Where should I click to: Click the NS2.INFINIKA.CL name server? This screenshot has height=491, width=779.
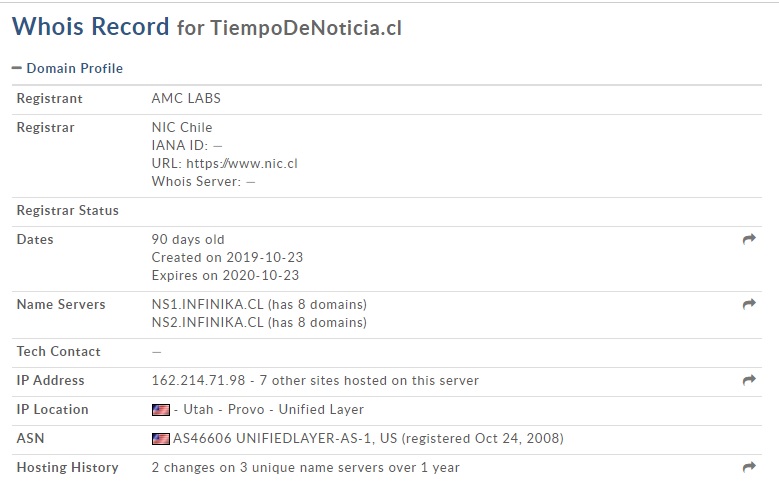tap(207, 322)
